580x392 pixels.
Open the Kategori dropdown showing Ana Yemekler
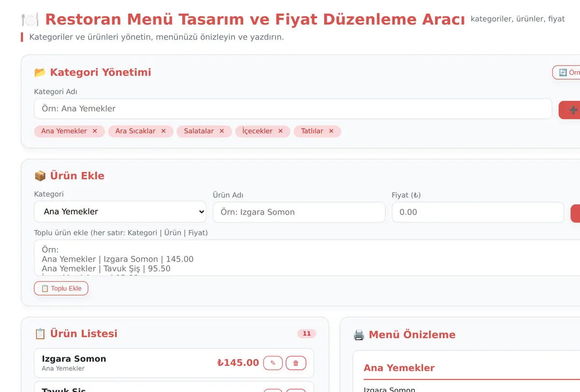[x=120, y=212]
